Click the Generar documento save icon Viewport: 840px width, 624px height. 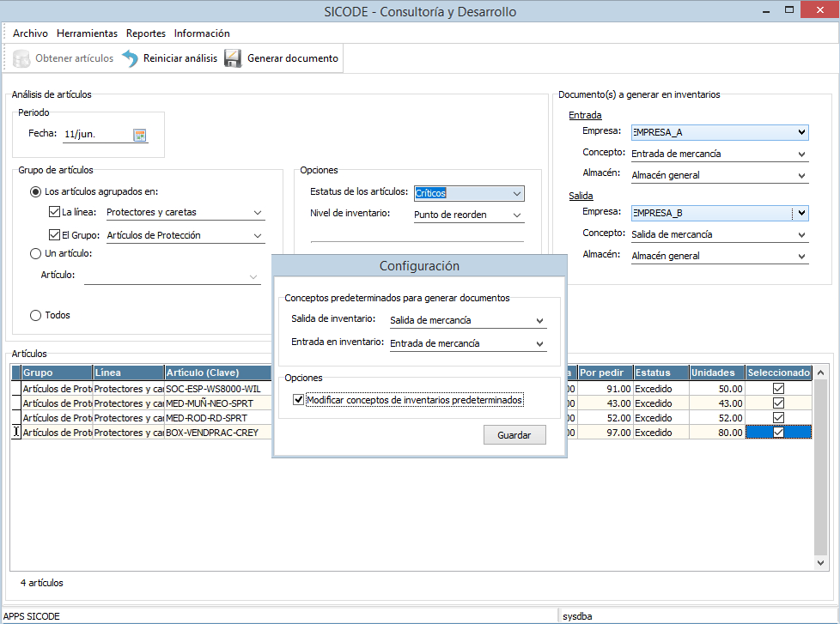(x=233, y=59)
